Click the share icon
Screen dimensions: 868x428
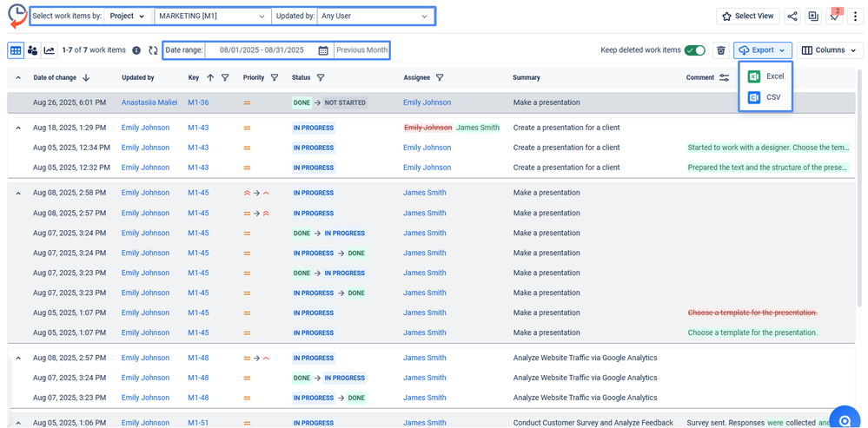792,16
